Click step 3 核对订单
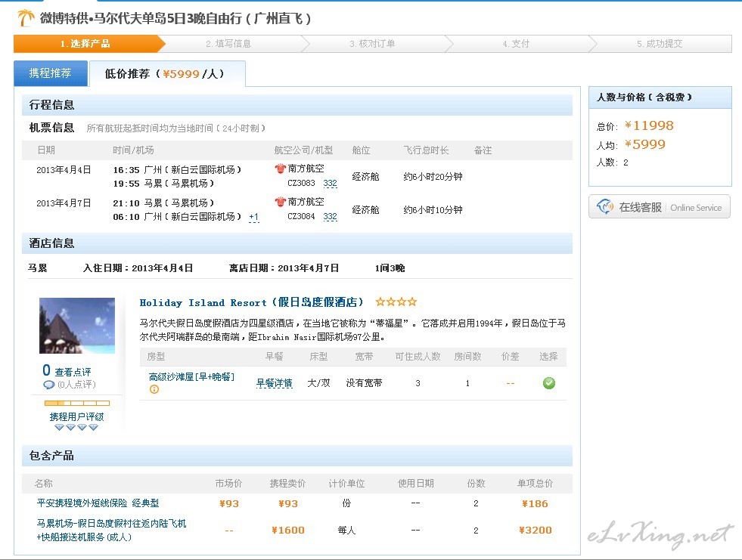 372,44
